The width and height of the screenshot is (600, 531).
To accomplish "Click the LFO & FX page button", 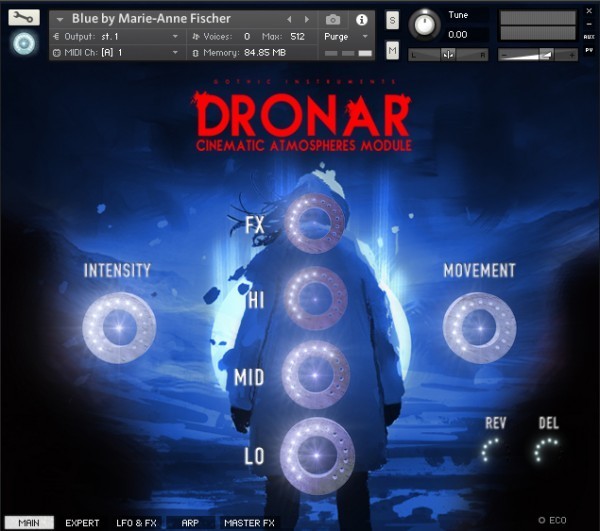I will (x=136, y=523).
